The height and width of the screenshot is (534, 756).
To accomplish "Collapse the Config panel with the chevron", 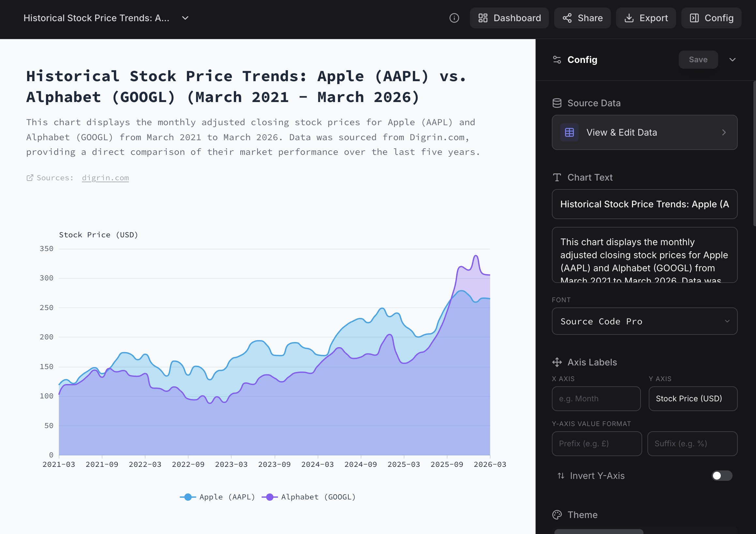I will pyautogui.click(x=732, y=60).
